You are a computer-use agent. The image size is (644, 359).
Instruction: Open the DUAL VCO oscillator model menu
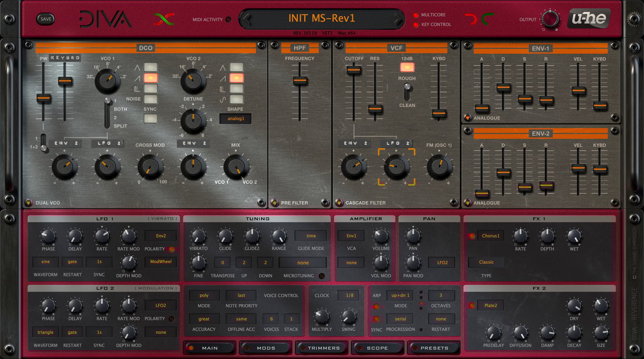point(29,202)
